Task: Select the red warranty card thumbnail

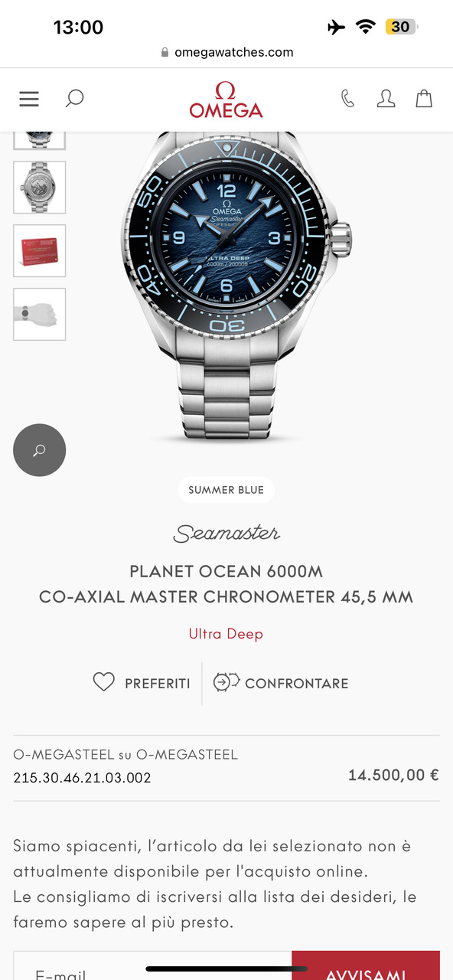Action: [40, 251]
